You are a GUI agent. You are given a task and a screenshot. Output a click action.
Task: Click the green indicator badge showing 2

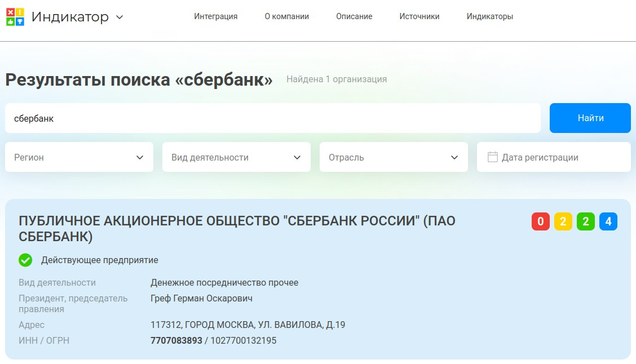pyautogui.click(x=586, y=221)
